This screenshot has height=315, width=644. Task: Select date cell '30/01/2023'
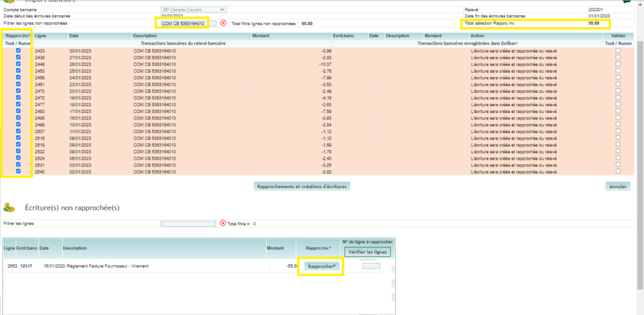pyautogui.click(x=80, y=51)
